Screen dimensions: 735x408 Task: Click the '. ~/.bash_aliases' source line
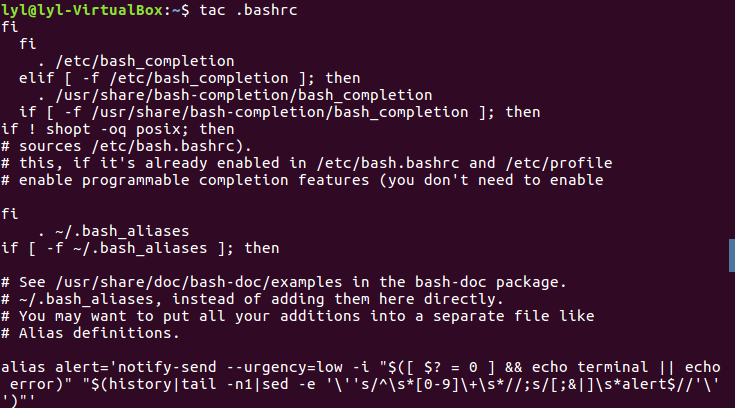(112, 231)
